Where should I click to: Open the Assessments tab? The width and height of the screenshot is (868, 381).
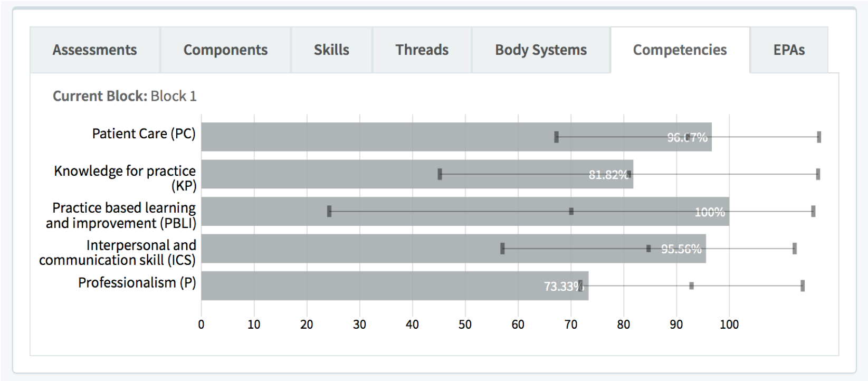[94, 50]
